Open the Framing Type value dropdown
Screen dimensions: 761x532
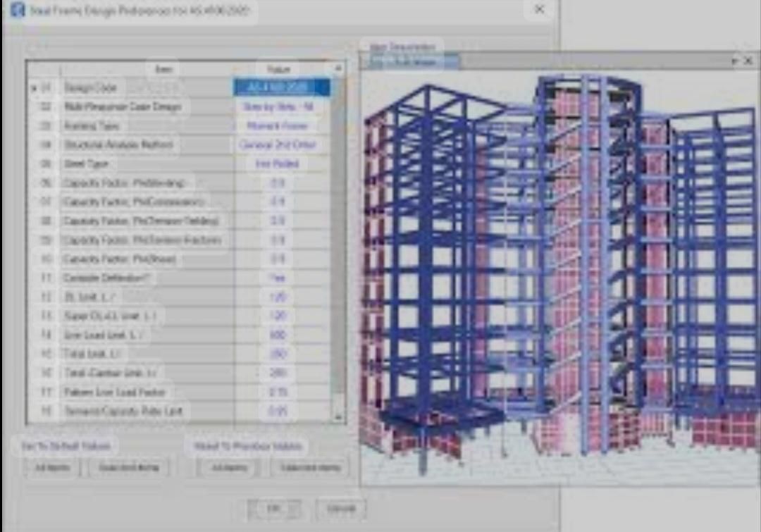[282, 125]
